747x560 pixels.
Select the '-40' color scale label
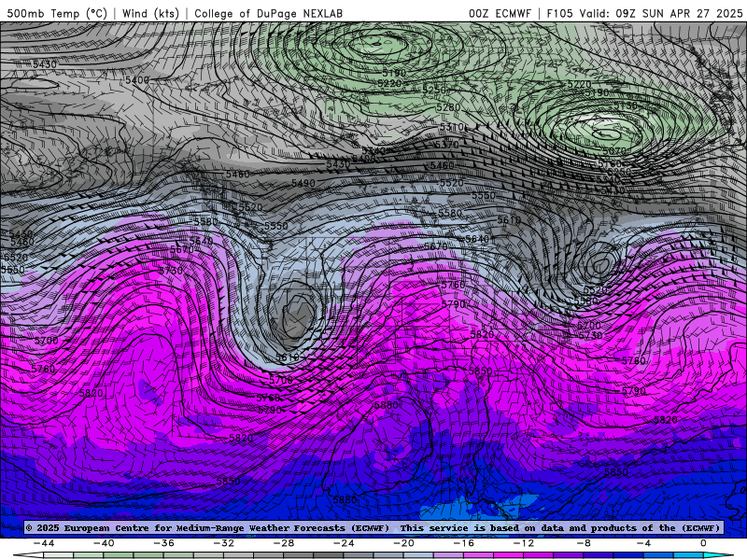pyautogui.click(x=104, y=543)
